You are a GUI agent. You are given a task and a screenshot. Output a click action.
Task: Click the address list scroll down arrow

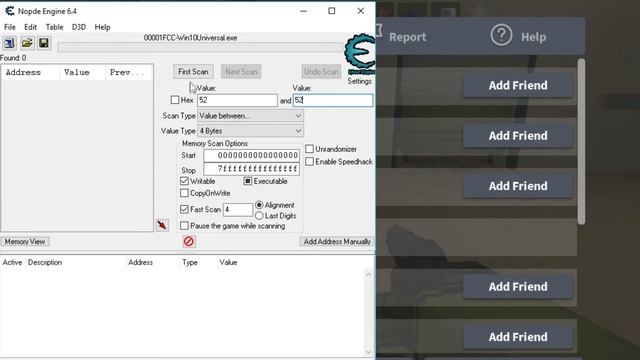[369, 351]
